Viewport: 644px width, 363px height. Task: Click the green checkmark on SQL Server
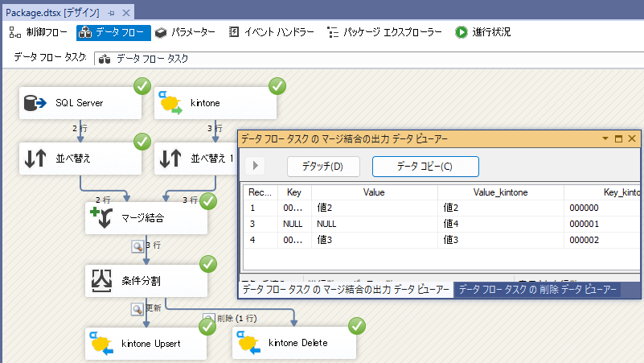click(142, 86)
